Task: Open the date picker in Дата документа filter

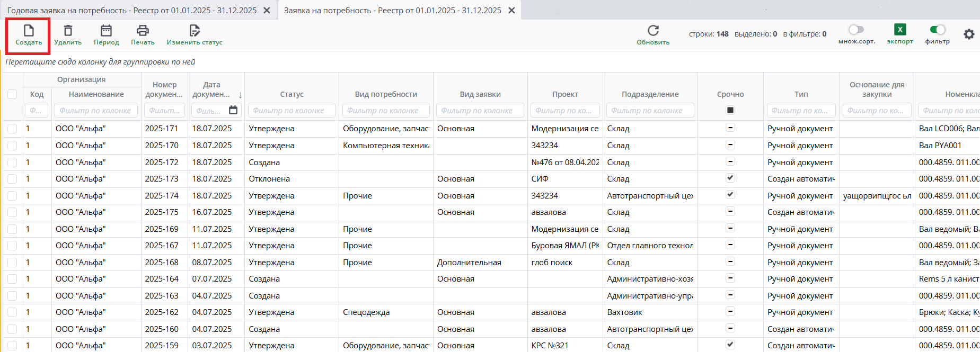Action: pos(233,110)
